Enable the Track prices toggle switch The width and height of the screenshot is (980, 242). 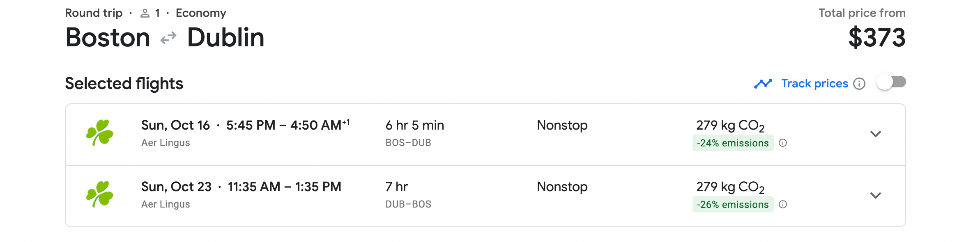point(891,82)
